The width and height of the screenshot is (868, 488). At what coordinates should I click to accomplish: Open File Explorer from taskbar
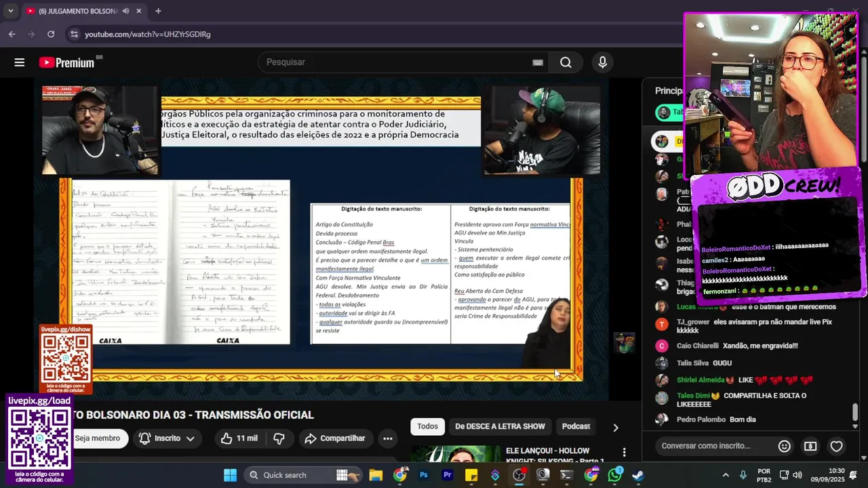point(376,475)
